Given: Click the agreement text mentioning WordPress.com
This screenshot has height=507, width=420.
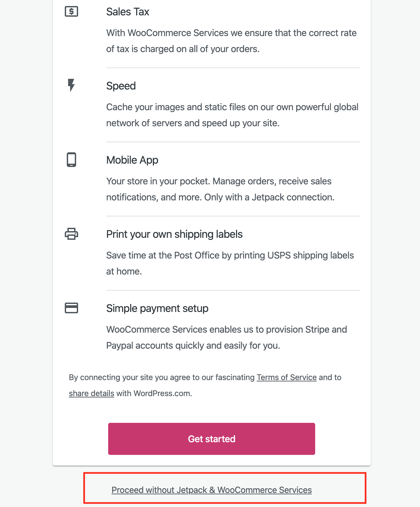Looking at the screenshot, I should pyautogui.click(x=205, y=385).
